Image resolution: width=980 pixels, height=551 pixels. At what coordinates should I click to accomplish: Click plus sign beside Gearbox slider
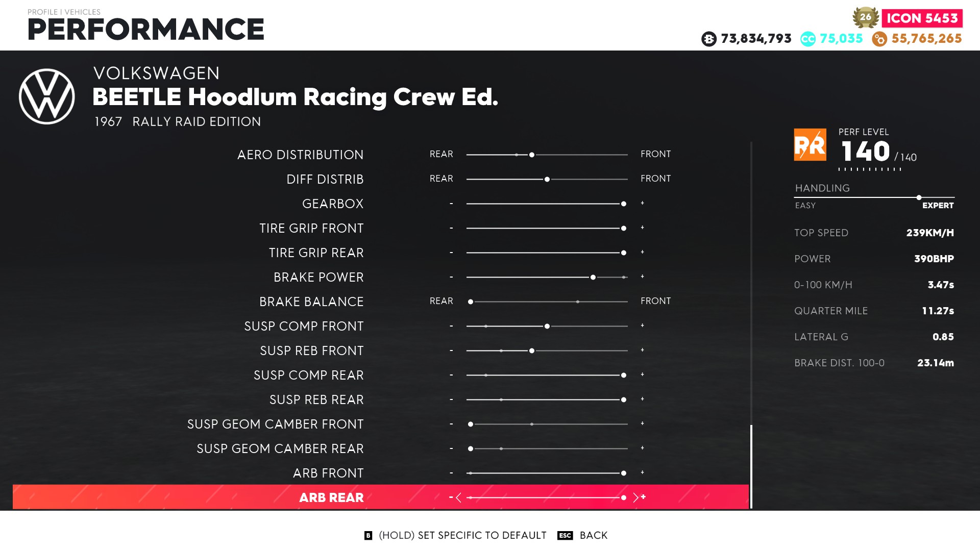(x=643, y=204)
